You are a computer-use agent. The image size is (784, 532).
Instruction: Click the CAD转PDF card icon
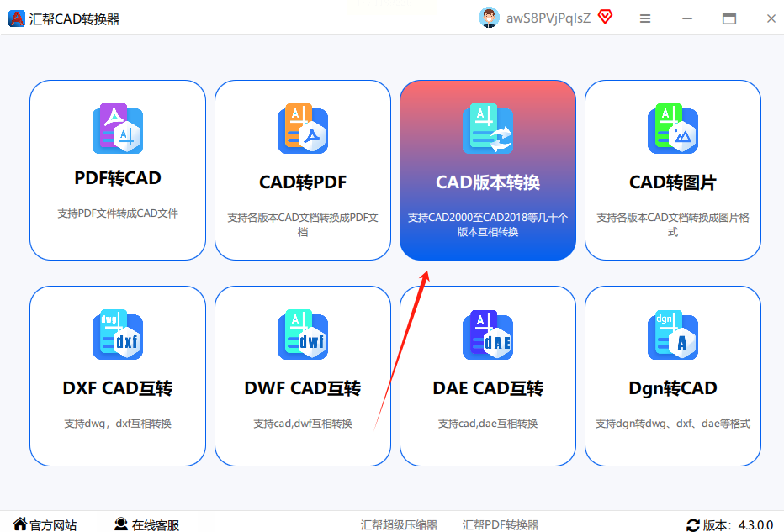tap(303, 129)
